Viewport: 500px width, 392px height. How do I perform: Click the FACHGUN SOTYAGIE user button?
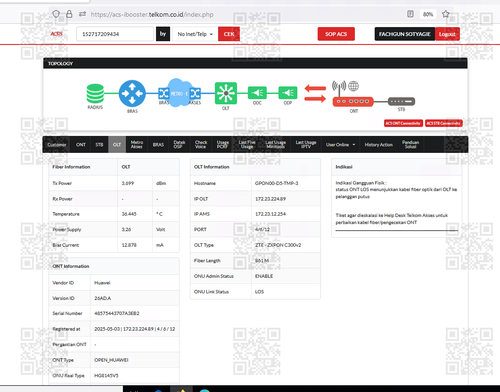(x=405, y=34)
